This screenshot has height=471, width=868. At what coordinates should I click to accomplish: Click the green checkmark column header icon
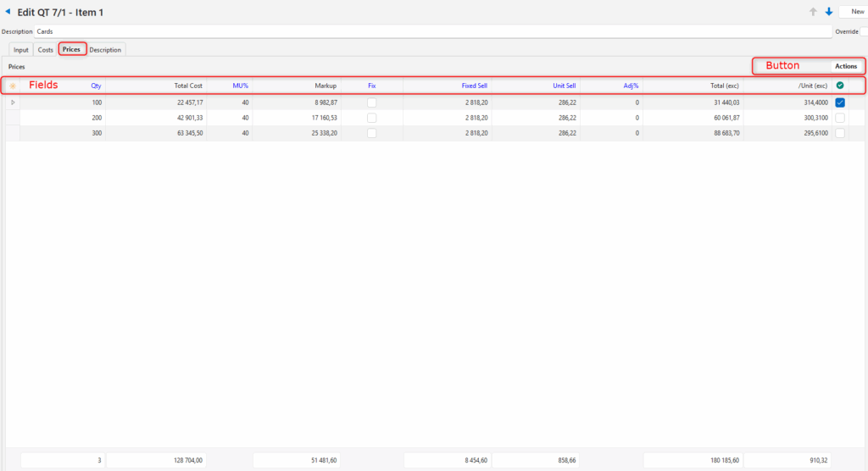pos(839,86)
